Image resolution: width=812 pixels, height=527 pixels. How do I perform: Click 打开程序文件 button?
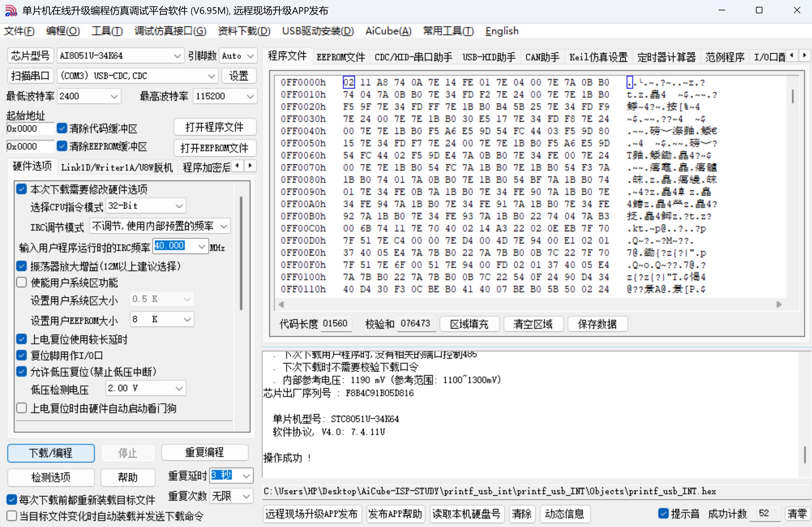[215, 127]
